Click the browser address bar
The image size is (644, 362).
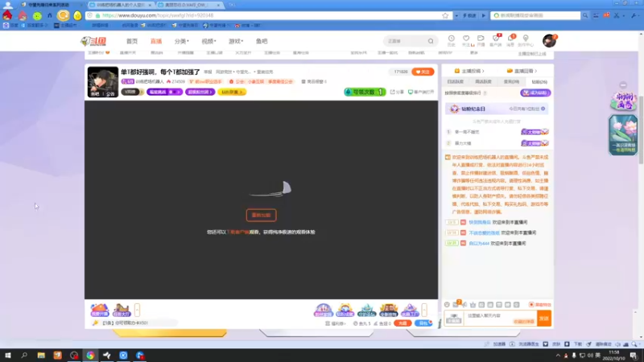click(x=269, y=15)
